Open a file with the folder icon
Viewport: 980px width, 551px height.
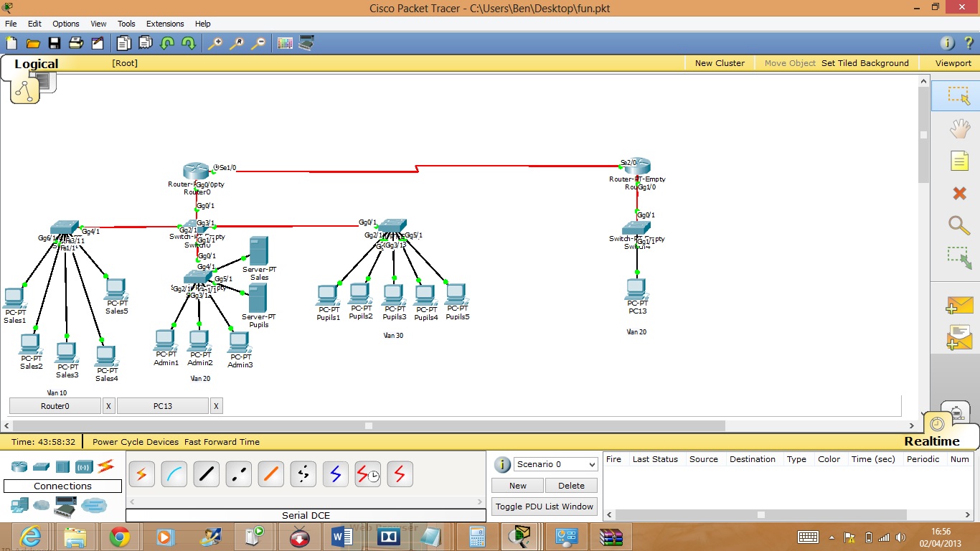[33, 43]
